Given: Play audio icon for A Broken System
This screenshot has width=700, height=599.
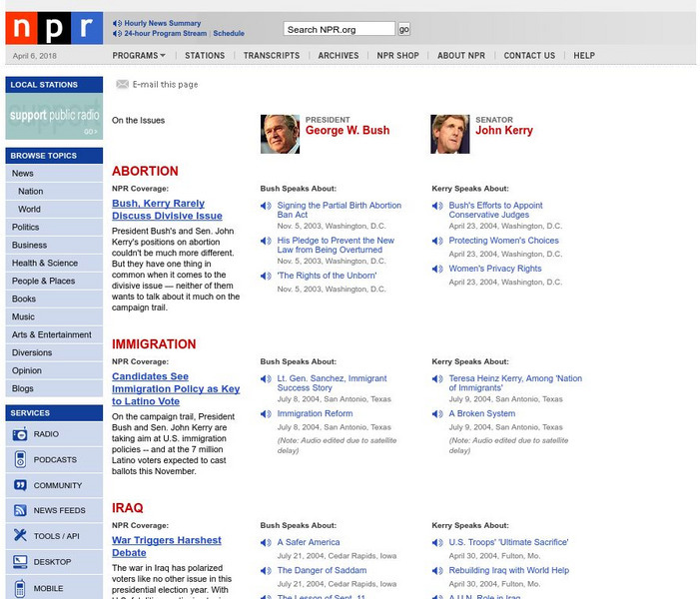Looking at the screenshot, I should click(x=437, y=414).
